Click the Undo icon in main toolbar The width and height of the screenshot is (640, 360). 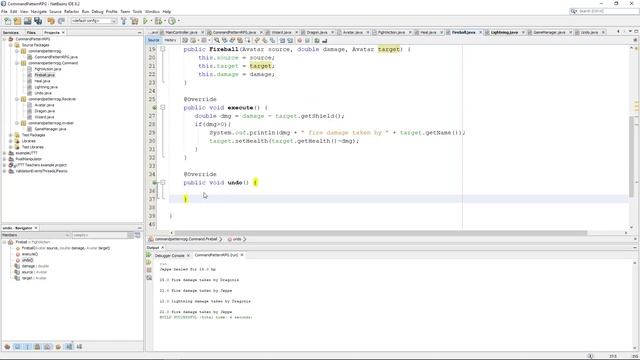(51, 21)
